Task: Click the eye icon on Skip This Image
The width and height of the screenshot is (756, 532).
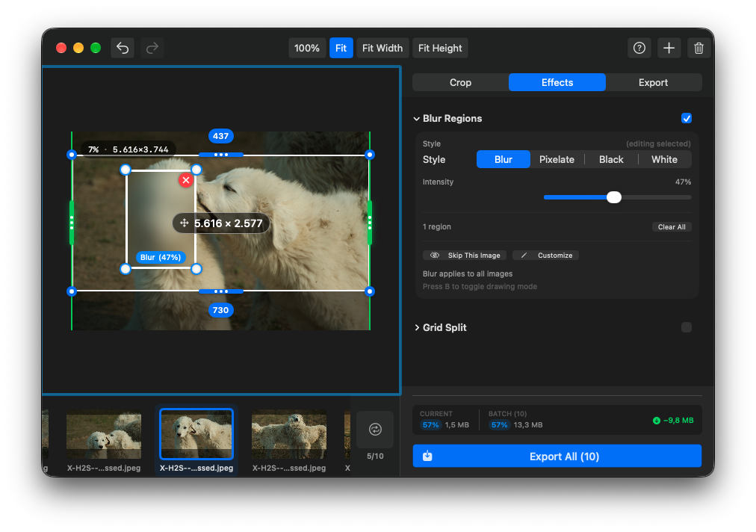Action: 435,255
